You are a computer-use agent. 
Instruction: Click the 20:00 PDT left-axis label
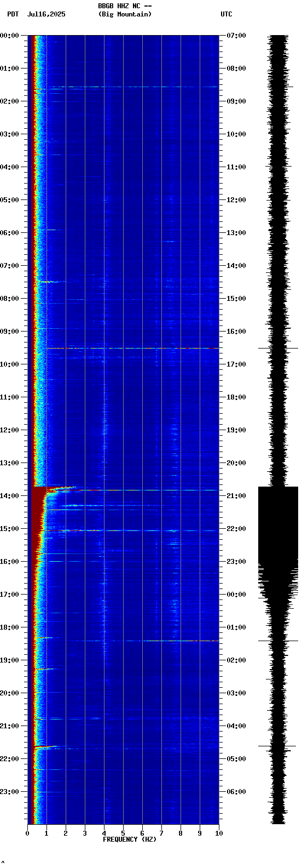[9, 693]
